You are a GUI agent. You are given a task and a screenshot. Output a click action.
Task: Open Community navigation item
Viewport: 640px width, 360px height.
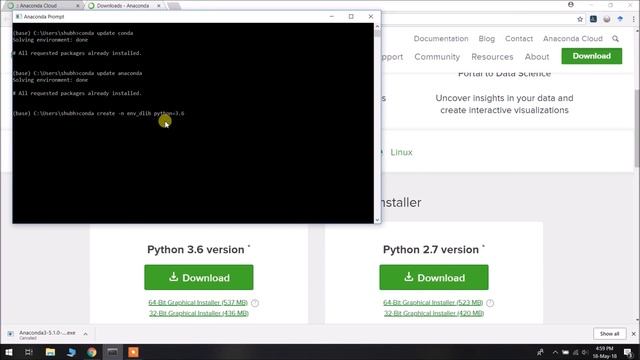click(x=437, y=57)
